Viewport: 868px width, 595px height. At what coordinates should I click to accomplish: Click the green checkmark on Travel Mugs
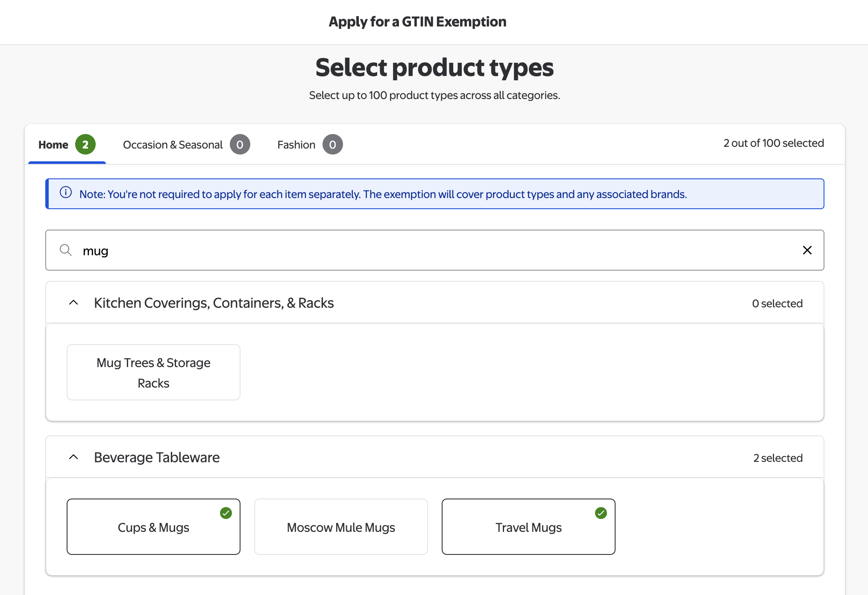click(x=601, y=513)
